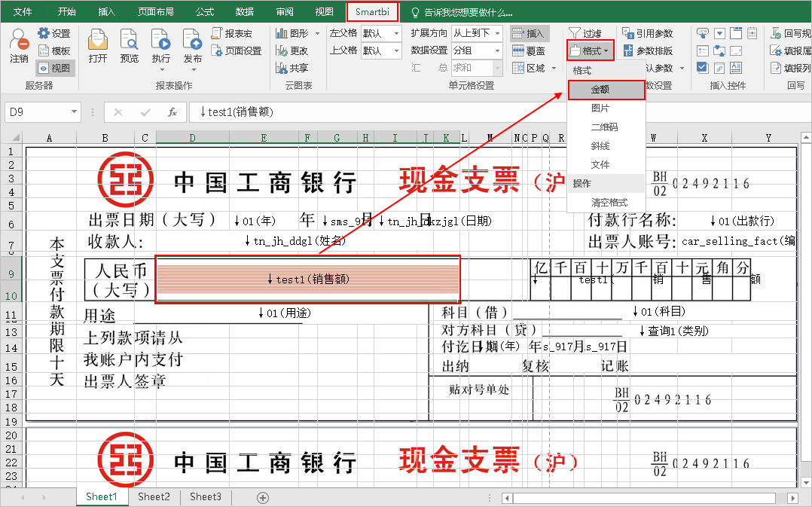Switch to the Smartbi ribbon tab
This screenshot has width=812, height=507.
pyautogui.click(x=372, y=11)
